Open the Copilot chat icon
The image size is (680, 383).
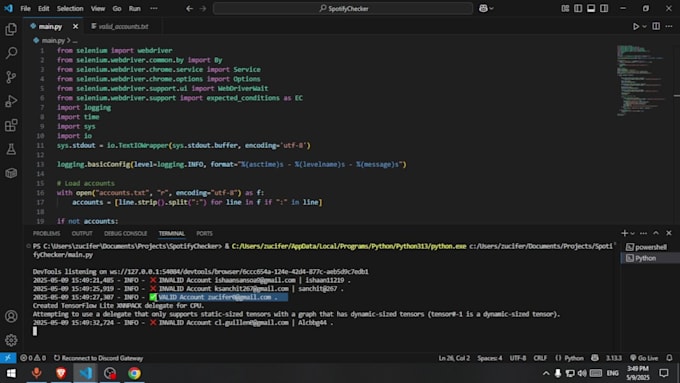click(x=483, y=8)
